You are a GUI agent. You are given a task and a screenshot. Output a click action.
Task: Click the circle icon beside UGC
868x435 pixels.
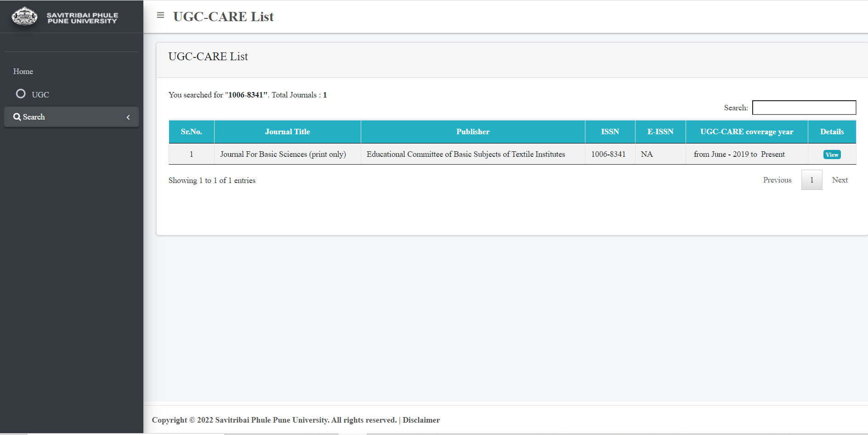point(21,94)
